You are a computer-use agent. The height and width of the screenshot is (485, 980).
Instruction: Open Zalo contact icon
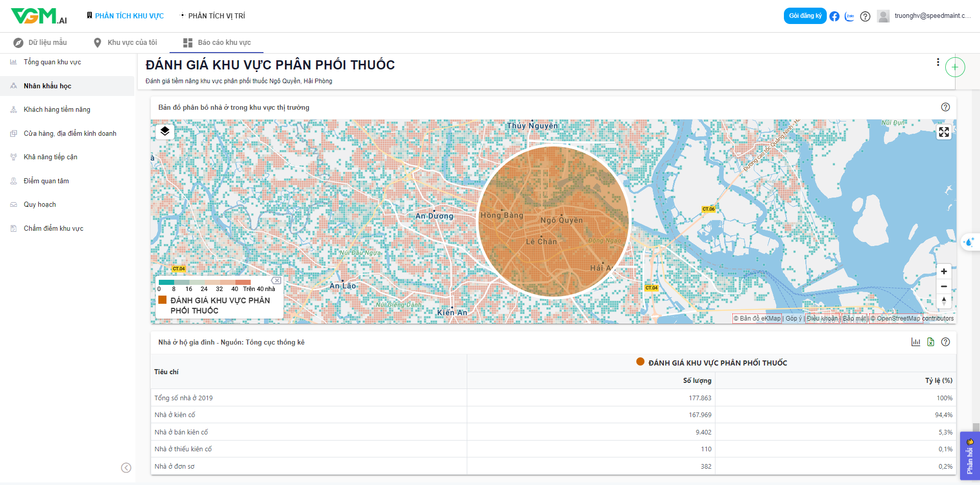click(850, 16)
